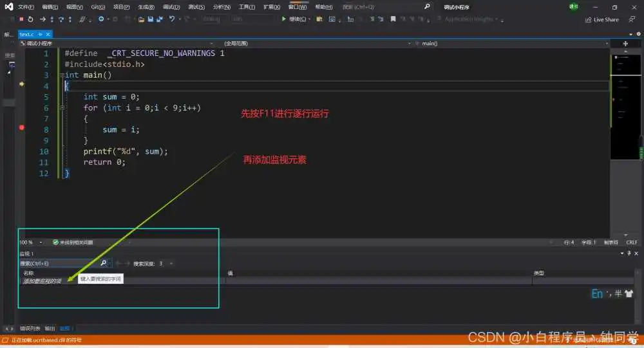Toggle the breakpoint on line 8
644x348 pixels.
(x=21, y=128)
